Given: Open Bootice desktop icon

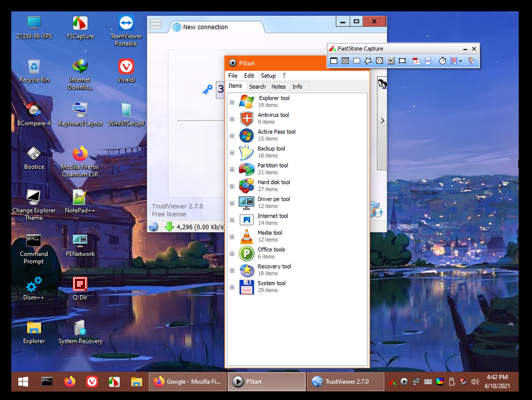Looking at the screenshot, I should click(x=34, y=158).
